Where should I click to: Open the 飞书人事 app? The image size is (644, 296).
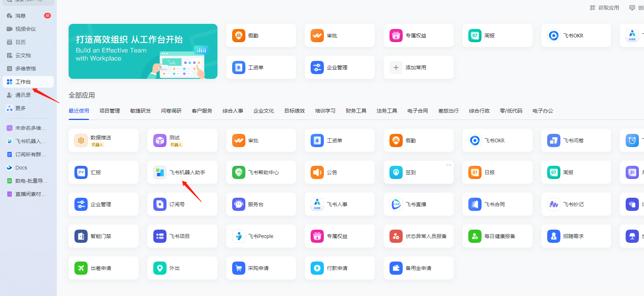point(340,204)
